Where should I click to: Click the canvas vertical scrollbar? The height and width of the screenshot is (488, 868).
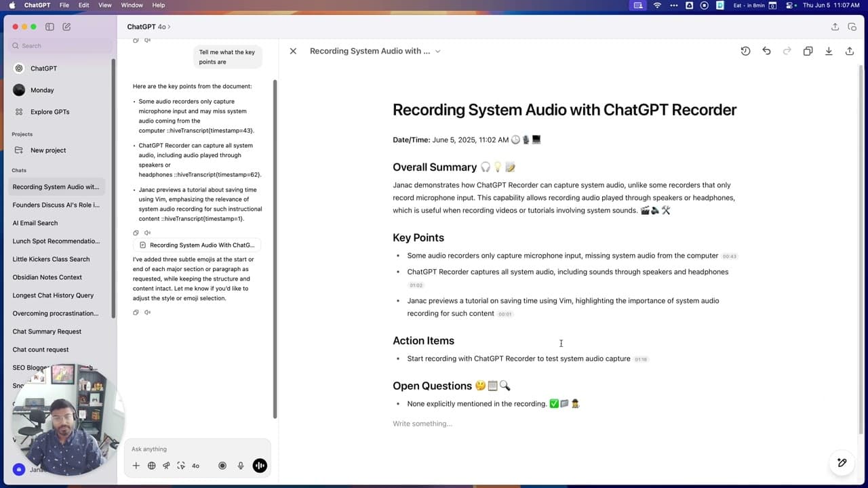pyautogui.click(x=861, y=249)
